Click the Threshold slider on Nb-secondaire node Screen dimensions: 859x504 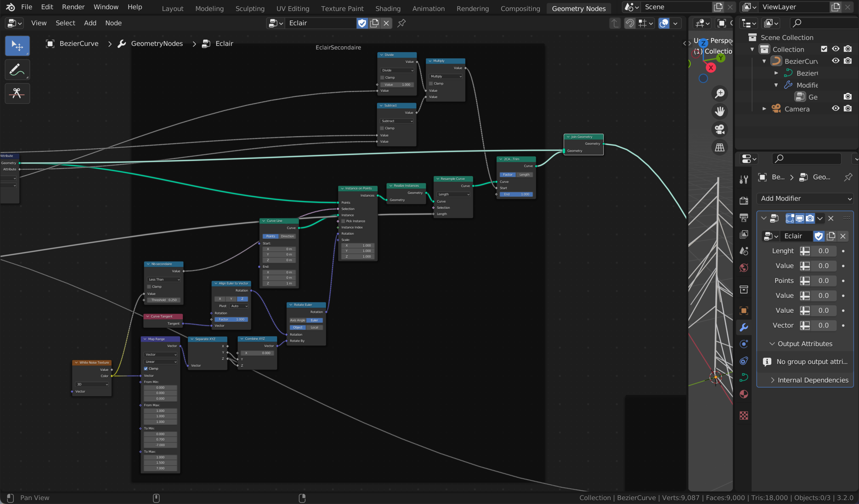164,300
